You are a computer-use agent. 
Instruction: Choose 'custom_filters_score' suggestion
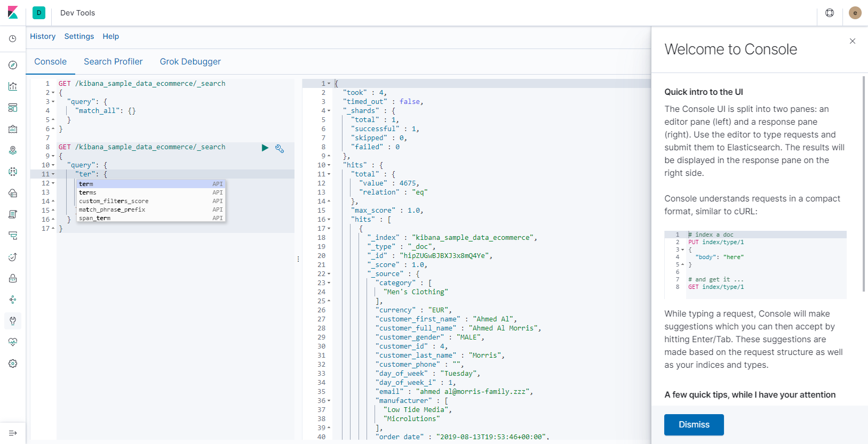point(151,201)
